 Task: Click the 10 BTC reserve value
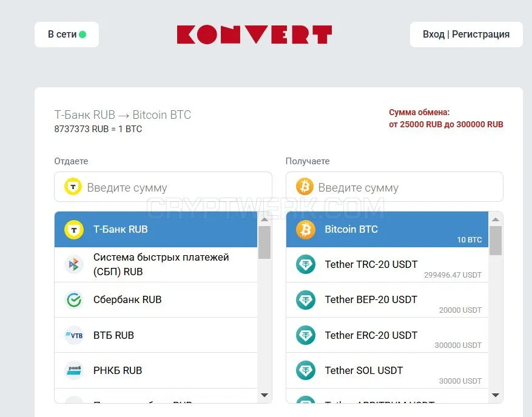pyautogui.click(x=470, y=239)
